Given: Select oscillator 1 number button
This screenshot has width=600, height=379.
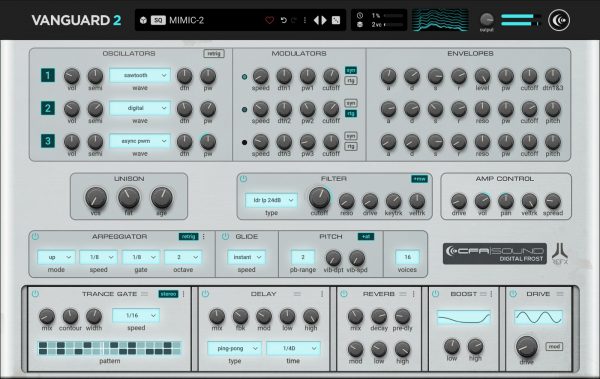Looking at the screenshot, I should (48, 75).
